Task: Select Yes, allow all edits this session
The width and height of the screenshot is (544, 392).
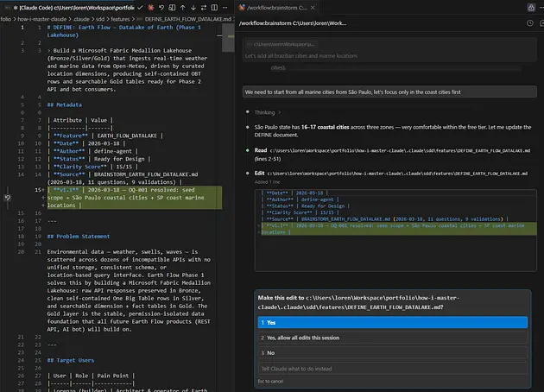Action: (x=392, y=338)
